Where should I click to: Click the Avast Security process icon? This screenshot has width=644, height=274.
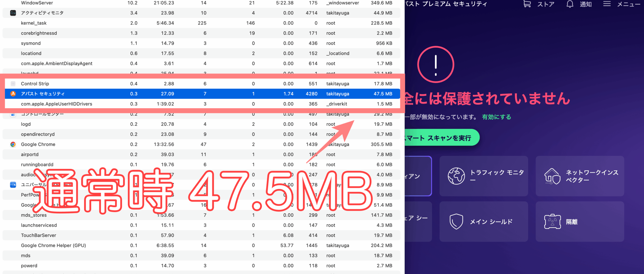click(x=13, y=94)
